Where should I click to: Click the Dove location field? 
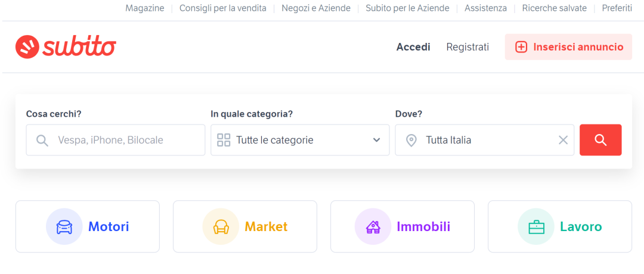coord(485,140)
